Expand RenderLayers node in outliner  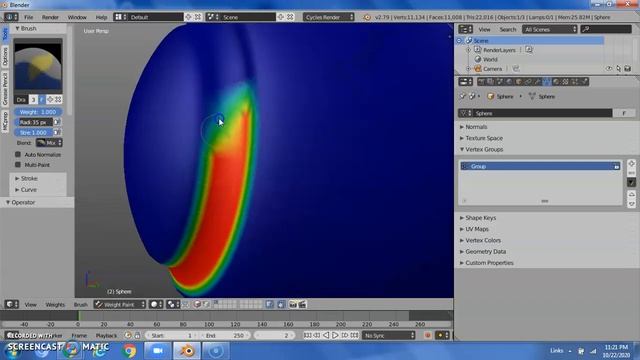[469, 50]
